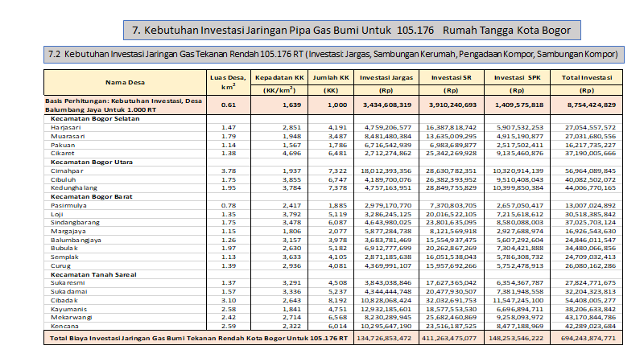Click the Cimahpar village name

coord(67,171)
